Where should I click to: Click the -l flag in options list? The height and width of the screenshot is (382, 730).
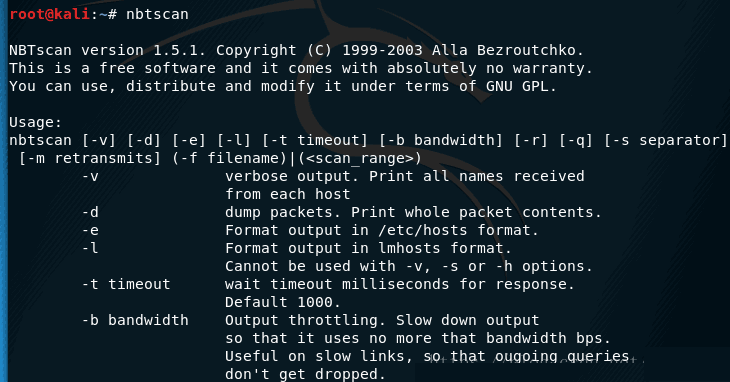[x=90, y=248]
